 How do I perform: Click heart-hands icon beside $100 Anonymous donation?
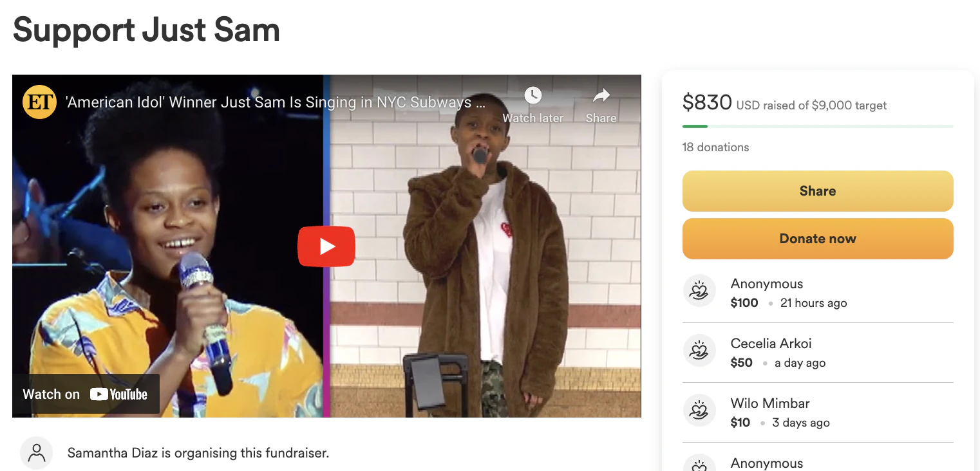tap(699, 291)
